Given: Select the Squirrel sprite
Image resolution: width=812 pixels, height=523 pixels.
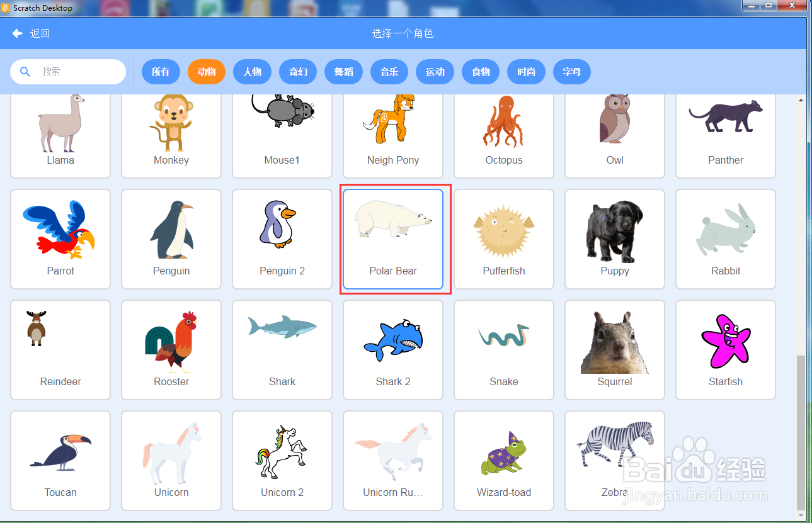Looking at the screenshot, I should (615, 350).
